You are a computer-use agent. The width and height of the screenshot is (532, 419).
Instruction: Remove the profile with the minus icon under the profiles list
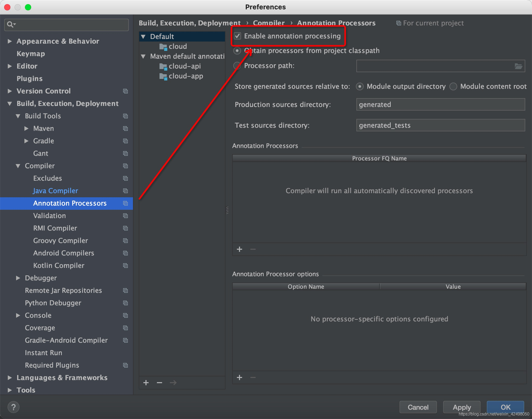tap(159, 383)
